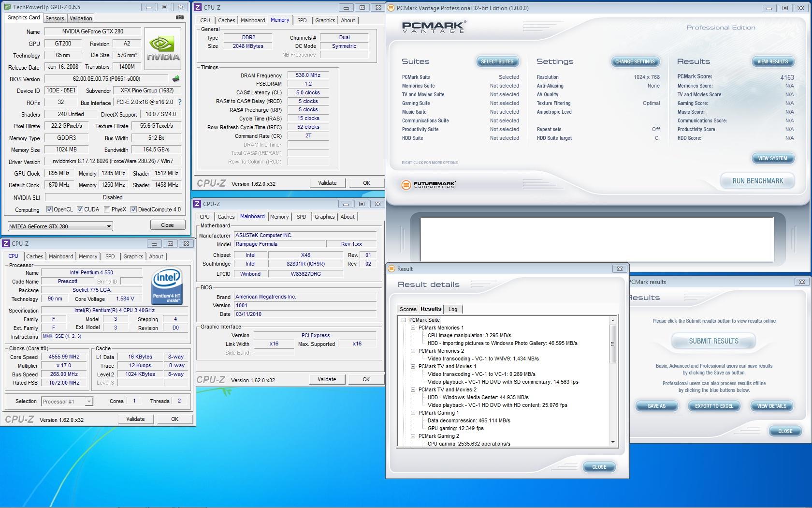This screenshot has width=812, height=508.
Task: Click CLOSE in the Result details window
Action: (599, 467)
